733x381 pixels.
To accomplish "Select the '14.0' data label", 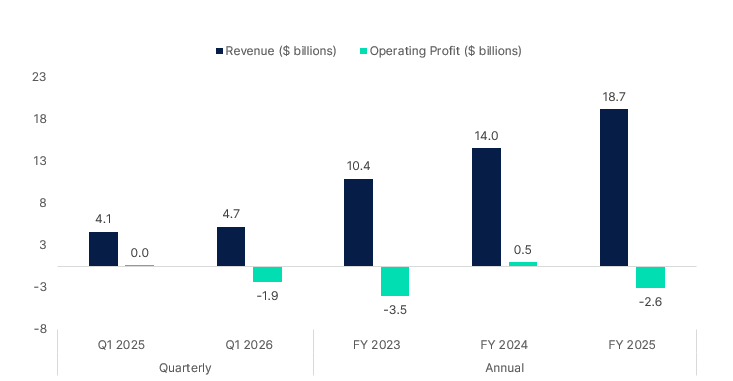I will 486,136.
